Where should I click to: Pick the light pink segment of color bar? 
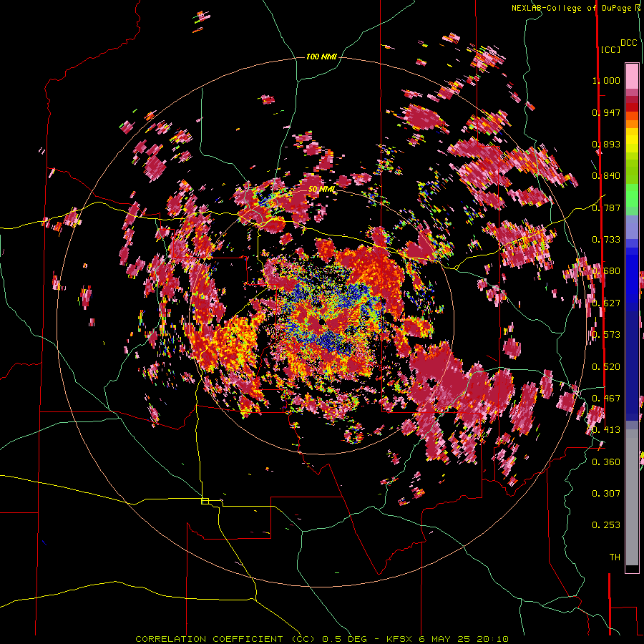point(632,76)
